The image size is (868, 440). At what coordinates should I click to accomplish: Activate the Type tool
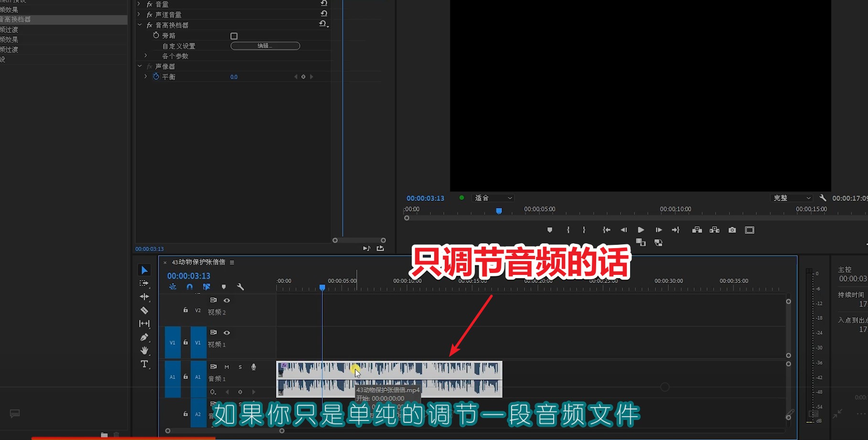pyautogui.click(x=144, y=365)
